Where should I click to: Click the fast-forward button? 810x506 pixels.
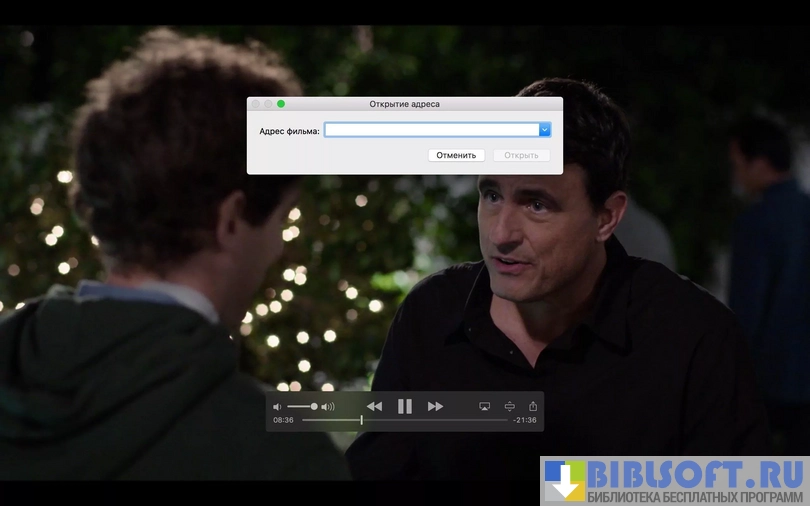[435, 406]
